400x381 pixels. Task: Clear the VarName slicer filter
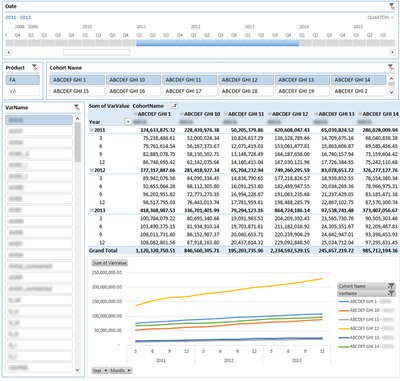77,107
